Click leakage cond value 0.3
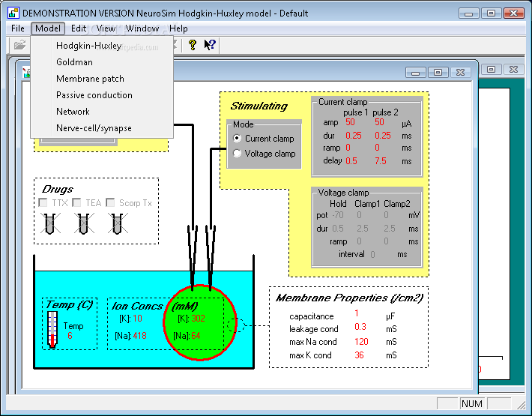532x416 pixels. tap(360, 327)
